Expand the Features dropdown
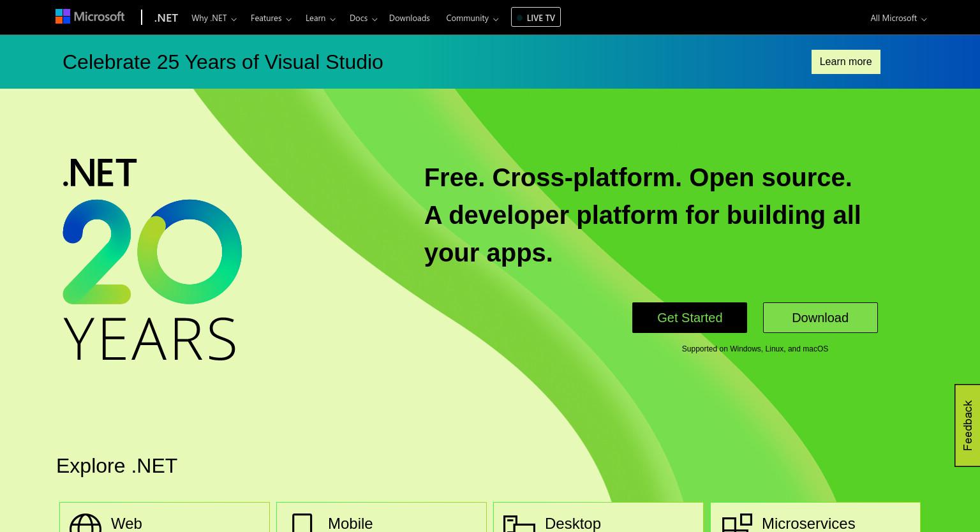The image size is (980, 532). 271,18
